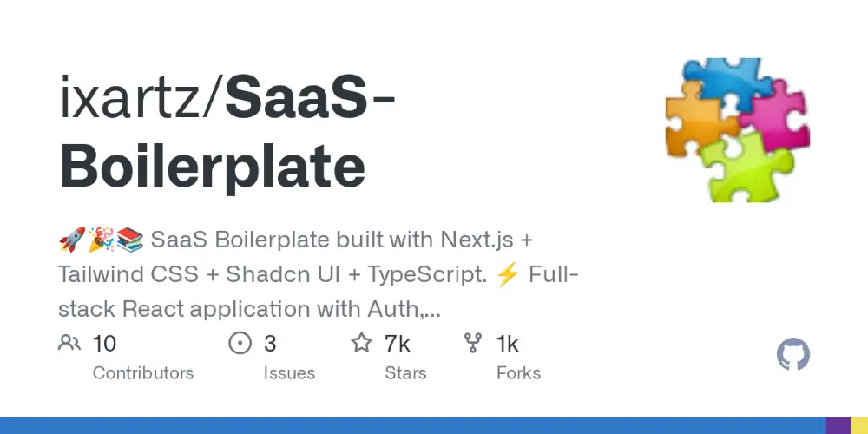This screenshot has width=868, height=434.
Task: Open the SaaS-Boilerplate repository title
Action: (x=227, y=132)
